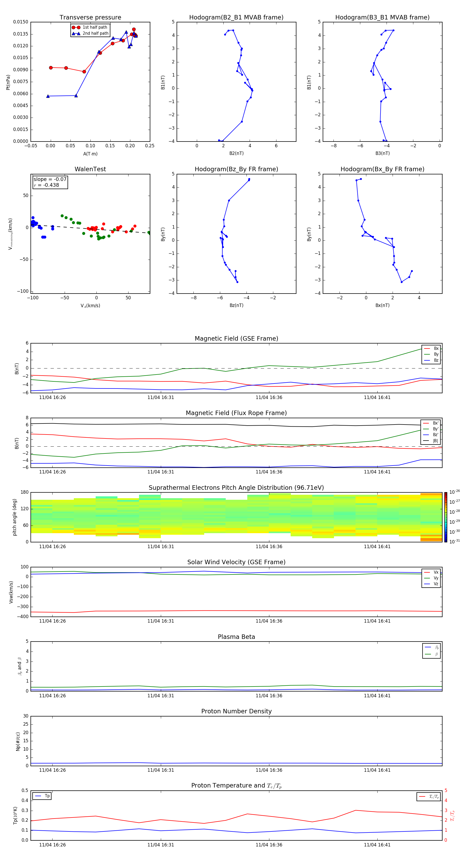Click the 'Hodogram(B2_B1 MVAB frame)' title
473x868 pixels.
tap(236, 18)
